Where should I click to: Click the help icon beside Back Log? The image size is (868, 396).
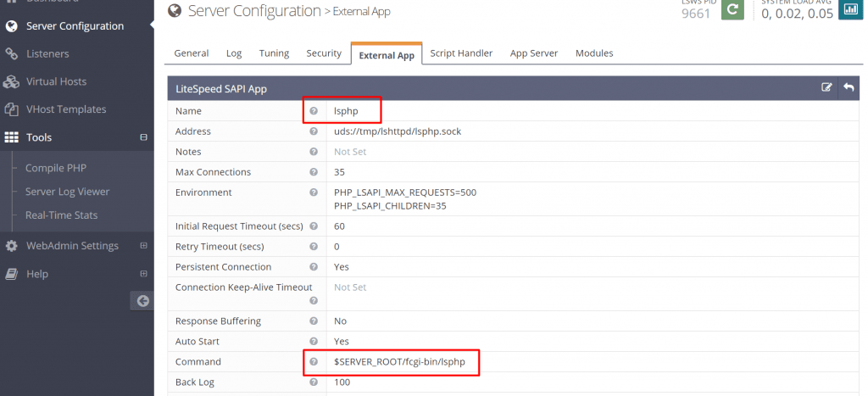pyautogui.click(x=314, y=382)
